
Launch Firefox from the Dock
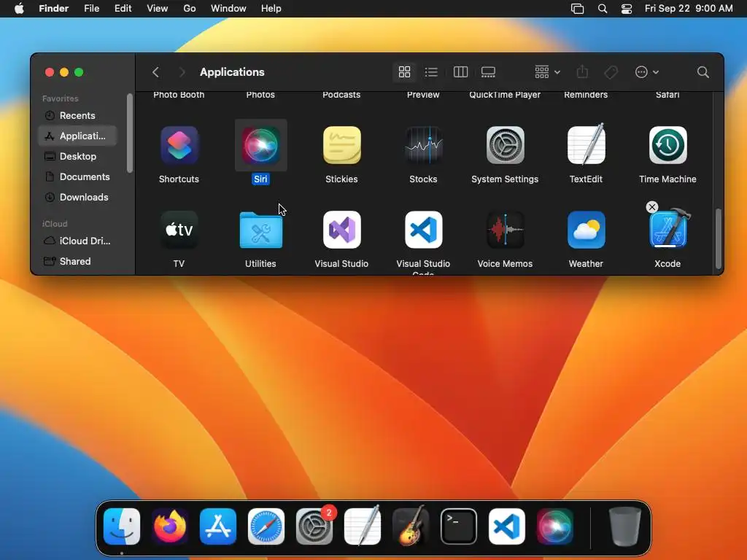(x=170, y=526)
